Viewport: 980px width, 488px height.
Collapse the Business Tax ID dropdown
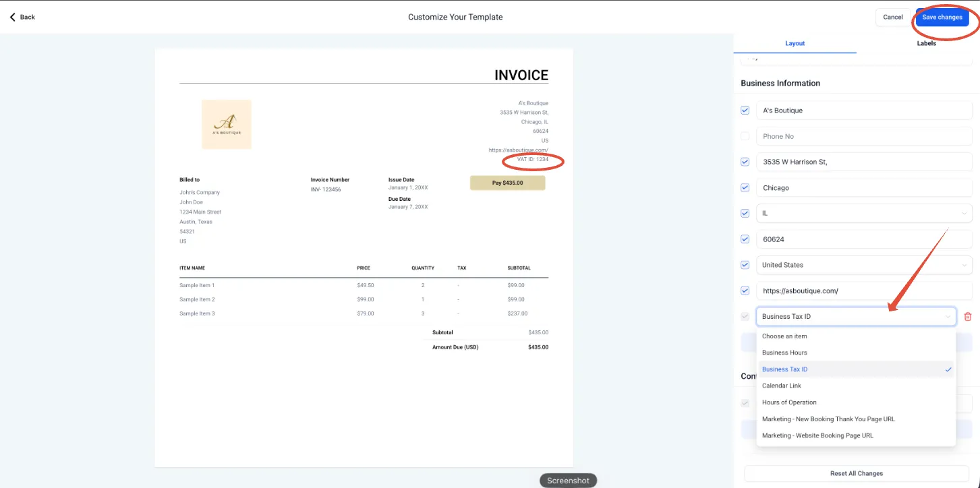(x=856, y=316)
